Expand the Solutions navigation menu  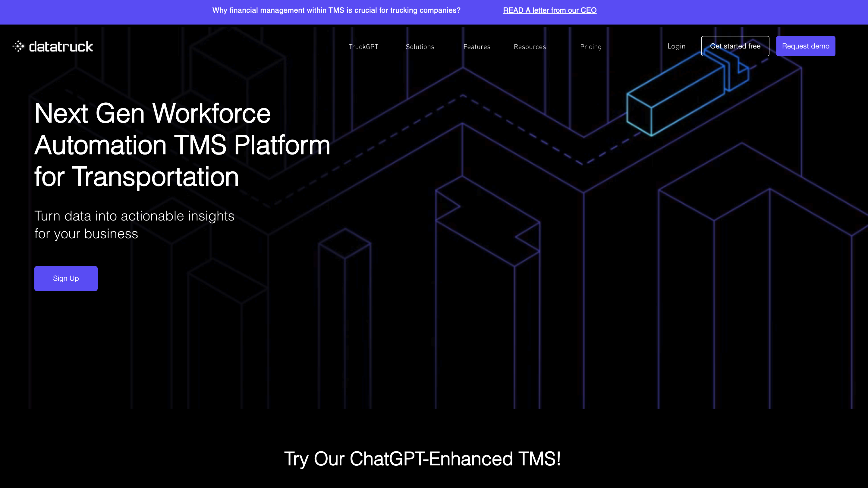(420, 47)
